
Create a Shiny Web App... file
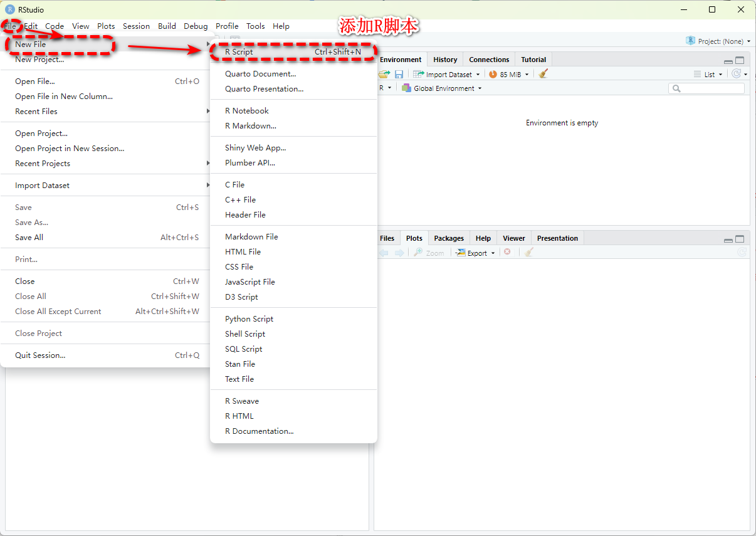pyautogui.click(x=293, y=148)
